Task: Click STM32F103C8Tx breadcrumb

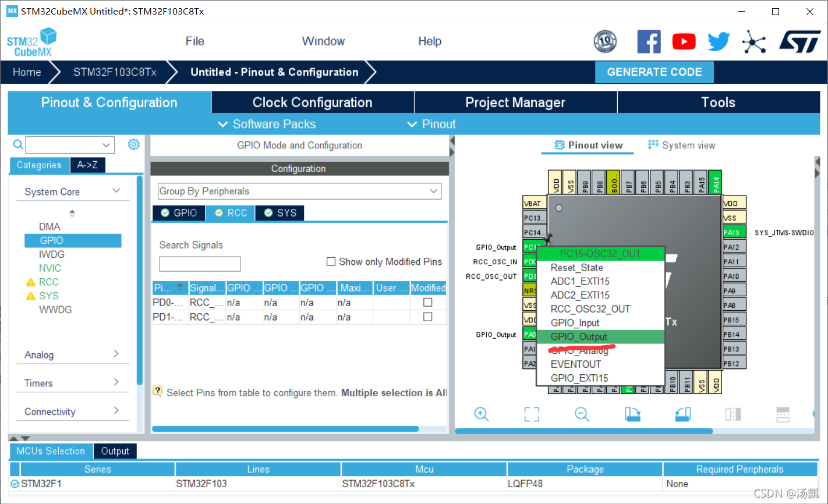Action: point(115,72)
